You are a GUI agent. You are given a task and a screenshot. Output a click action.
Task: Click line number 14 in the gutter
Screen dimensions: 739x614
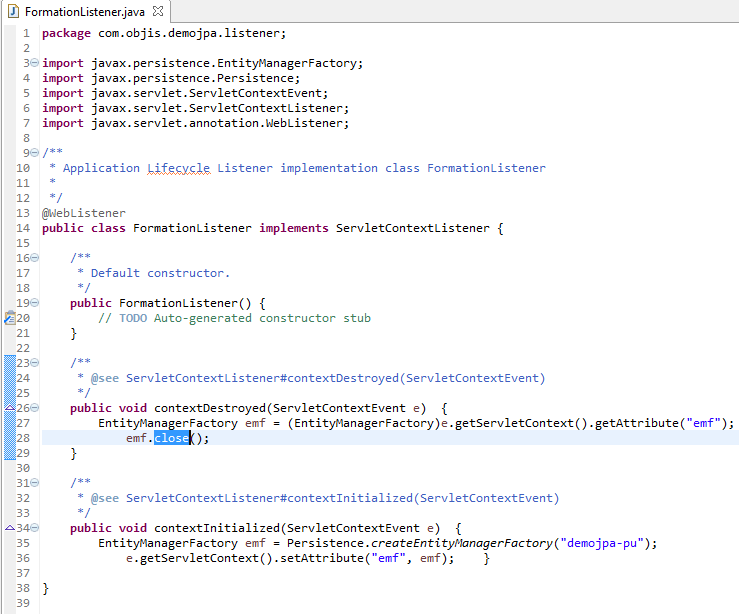click(x=22, y=228)
